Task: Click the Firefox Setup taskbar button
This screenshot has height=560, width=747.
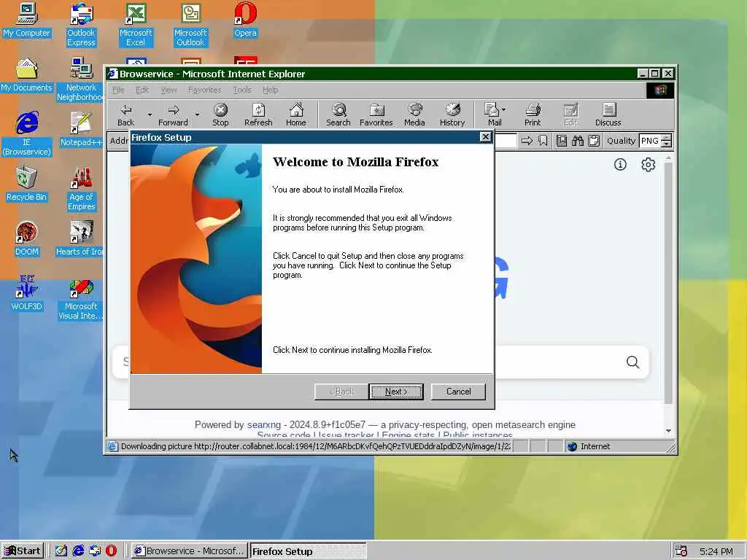Action: pos(308,551)
